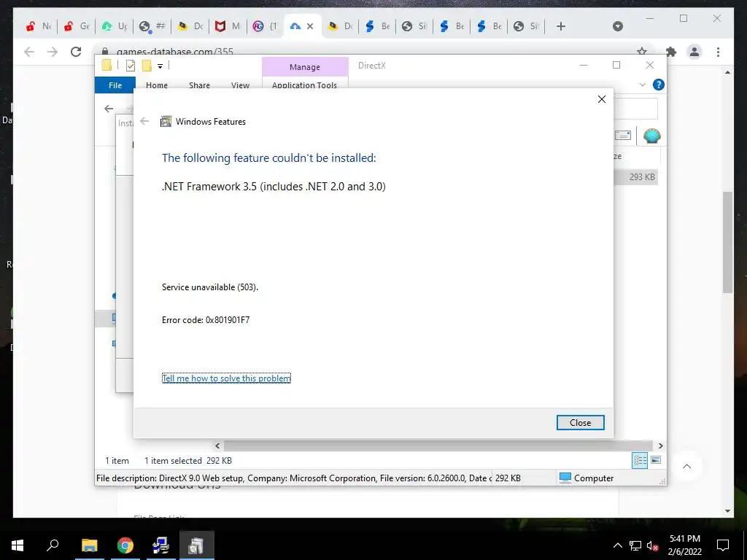Open the notification center icon

tap(723, 545)
